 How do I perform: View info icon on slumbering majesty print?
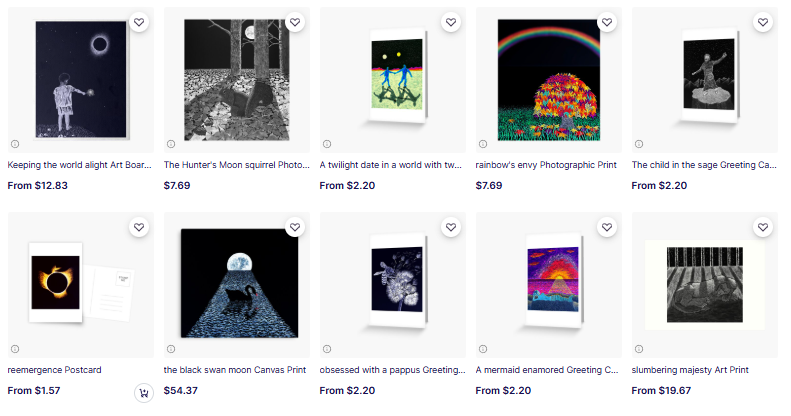(x=639, y=349)
